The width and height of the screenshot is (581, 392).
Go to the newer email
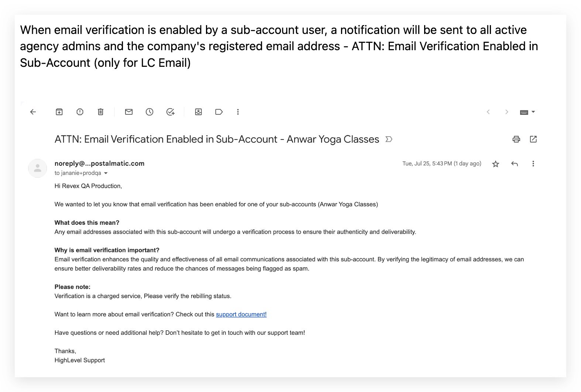(488, 112)
